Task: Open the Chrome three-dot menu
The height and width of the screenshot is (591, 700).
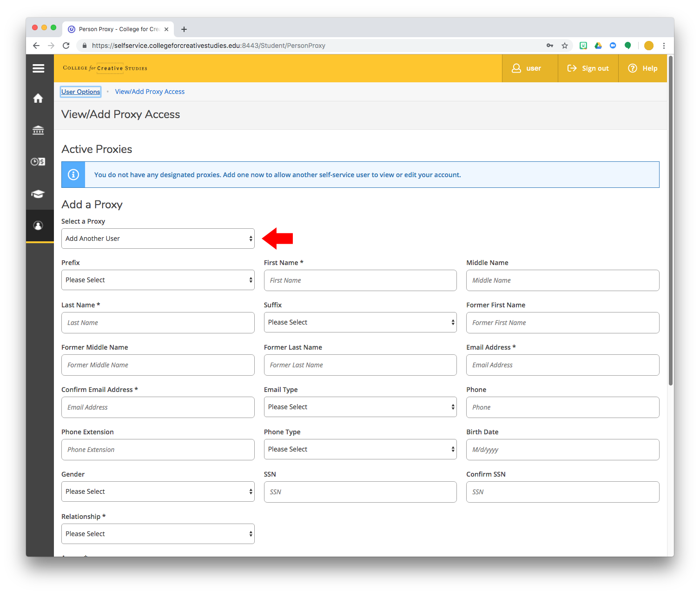Action: click(x=664, y=46)
